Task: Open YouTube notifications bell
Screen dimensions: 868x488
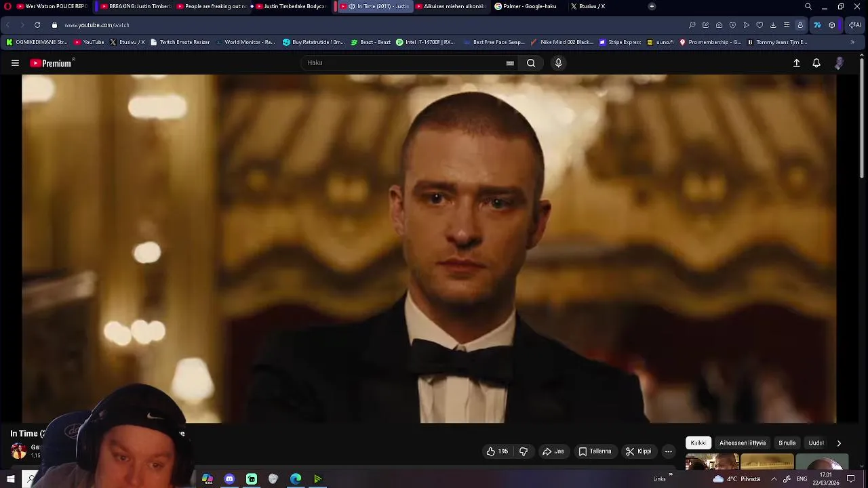Action: click(x=816, y=63)
